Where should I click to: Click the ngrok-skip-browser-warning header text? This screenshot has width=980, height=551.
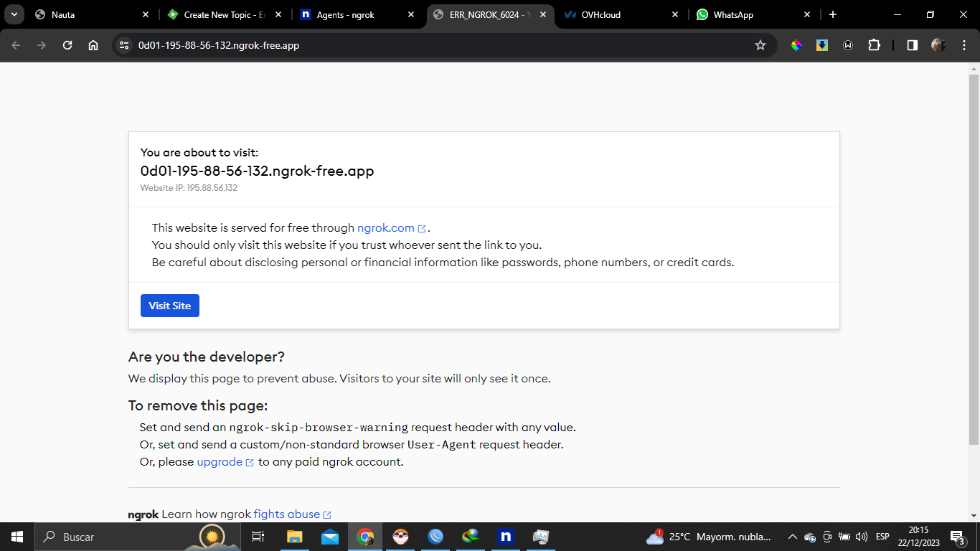[319, 428]
